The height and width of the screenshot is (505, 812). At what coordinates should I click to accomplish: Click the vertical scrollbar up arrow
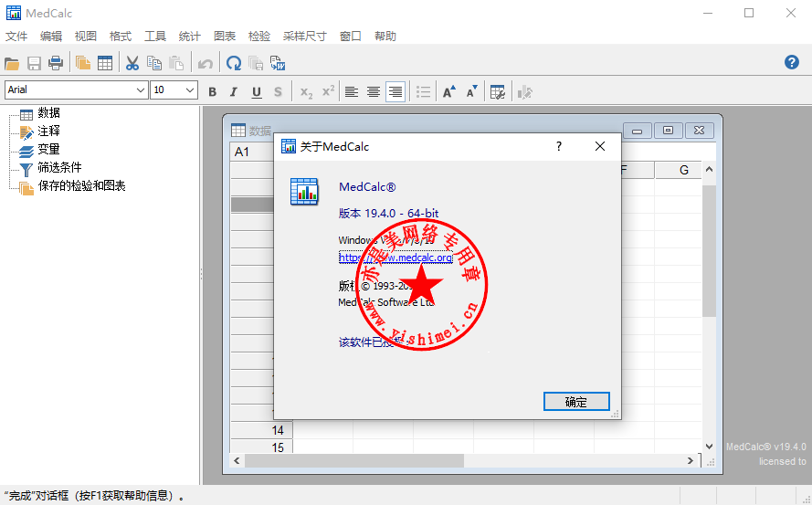[x=709, y=169]
